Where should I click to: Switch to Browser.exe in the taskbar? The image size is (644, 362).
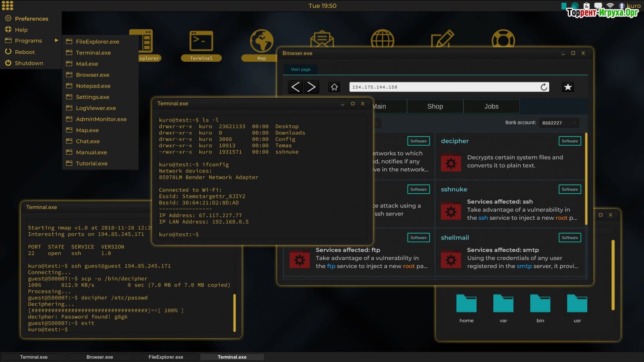pyautogui.click(x=100, y=357)
